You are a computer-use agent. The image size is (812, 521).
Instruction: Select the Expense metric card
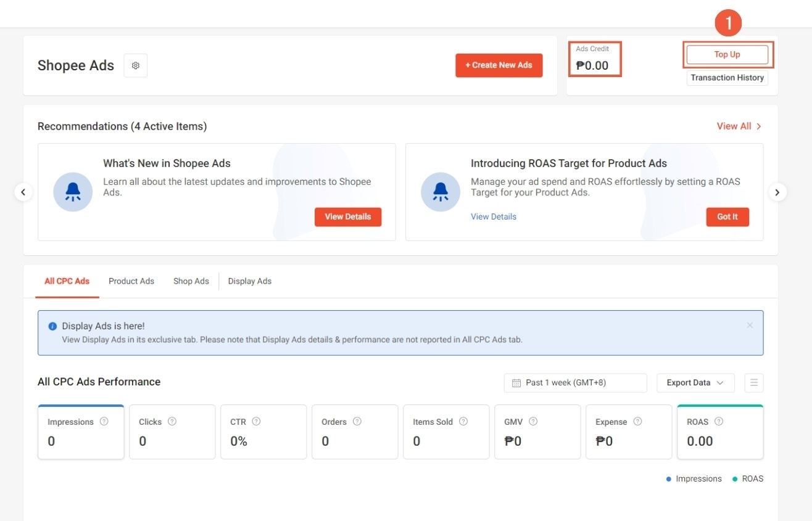[x=629, y=432]
